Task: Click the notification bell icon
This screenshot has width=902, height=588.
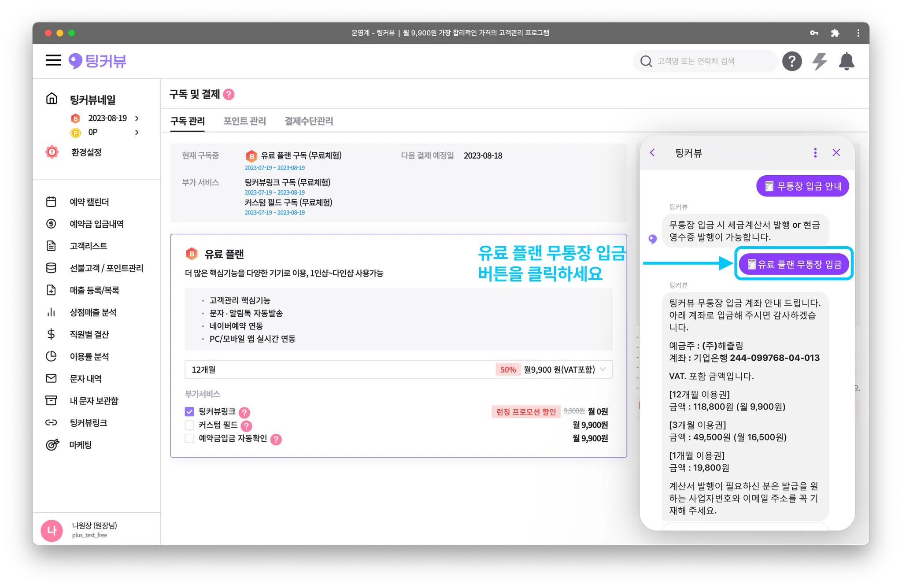Action: (846, 61)
